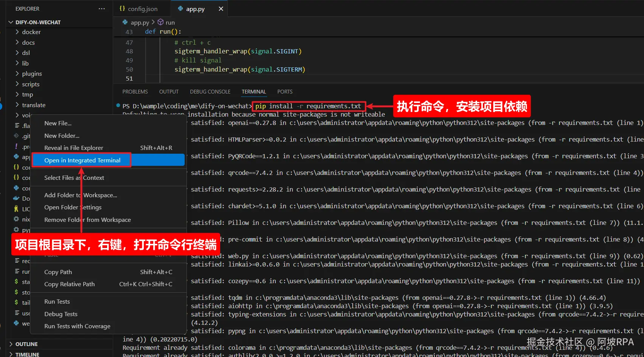Click the '# ctrl + c' comment line
This screenshot has width=644, height=357.
click(192, 42)
